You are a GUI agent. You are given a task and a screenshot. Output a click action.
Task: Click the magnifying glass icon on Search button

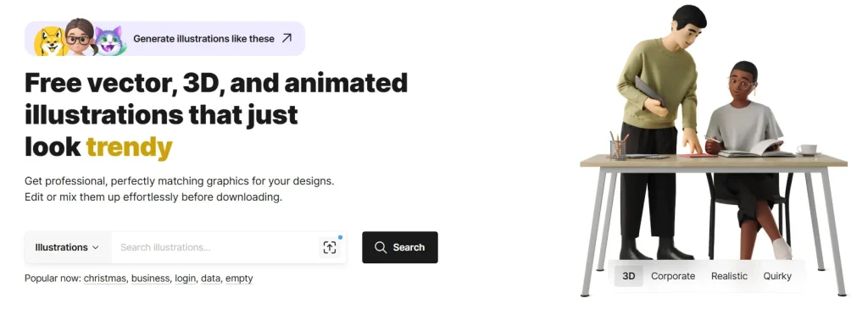point(381,247)
